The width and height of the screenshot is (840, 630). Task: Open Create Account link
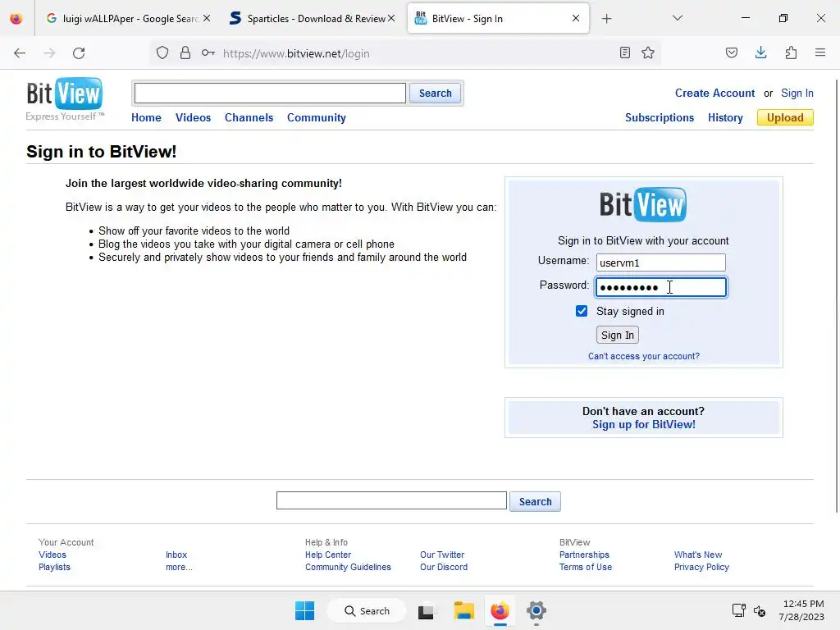pyautogui.click(x=714, y=94)
